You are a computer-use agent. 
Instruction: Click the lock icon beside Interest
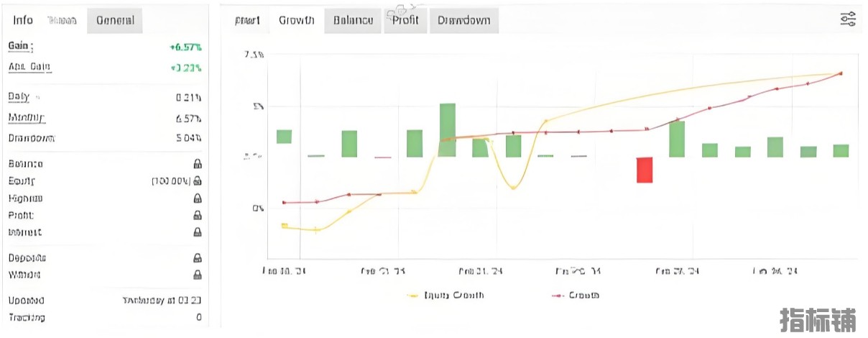click(197, 232)
